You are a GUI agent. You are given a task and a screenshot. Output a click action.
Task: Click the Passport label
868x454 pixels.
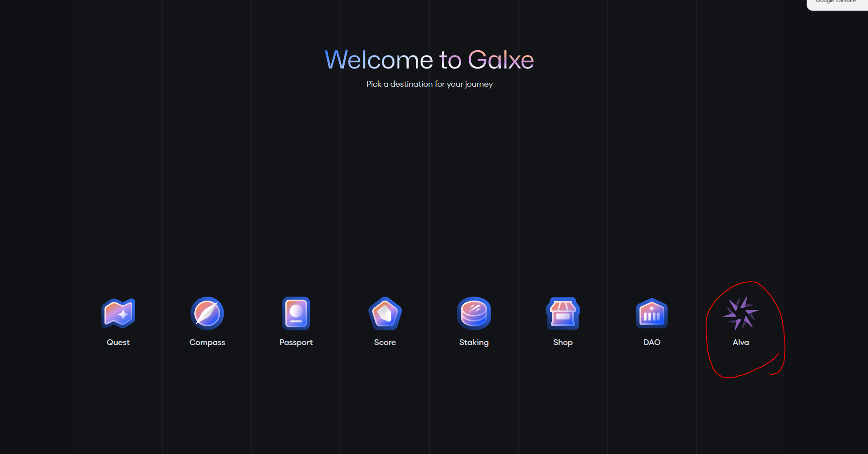click(296, 342)
